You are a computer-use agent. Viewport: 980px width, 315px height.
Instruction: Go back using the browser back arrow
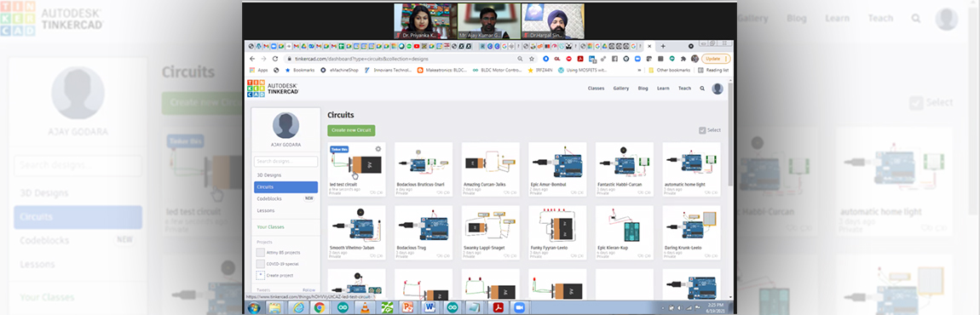[252, 59]
